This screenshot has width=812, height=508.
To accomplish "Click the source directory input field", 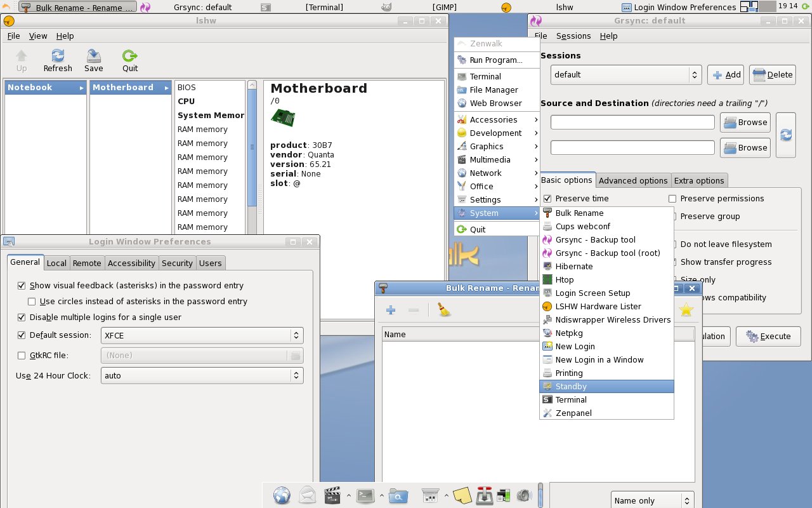I will click(x=632, y=122).
